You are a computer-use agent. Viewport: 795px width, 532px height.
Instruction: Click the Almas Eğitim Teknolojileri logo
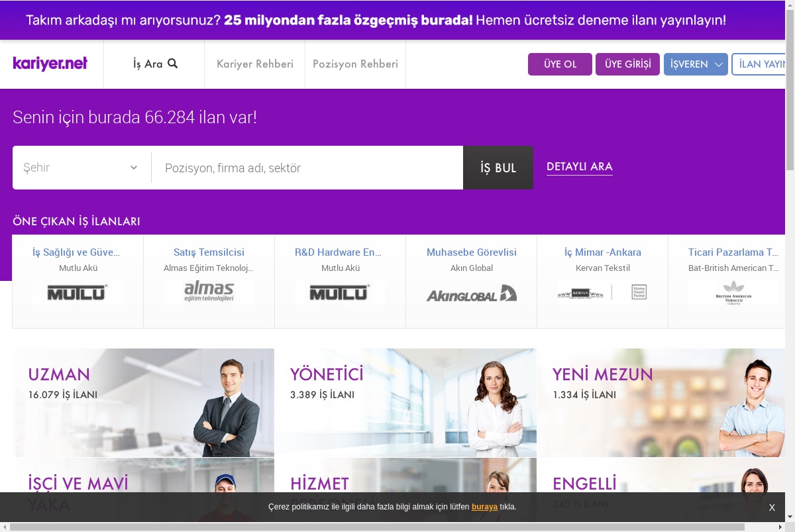209,292
